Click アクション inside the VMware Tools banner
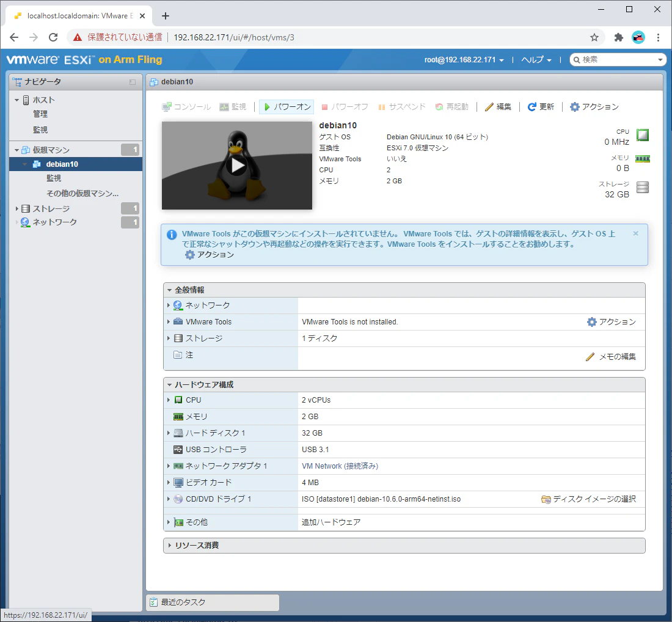Screen dimensions: 672x622 pyautogui.click(x=210, y=255)
